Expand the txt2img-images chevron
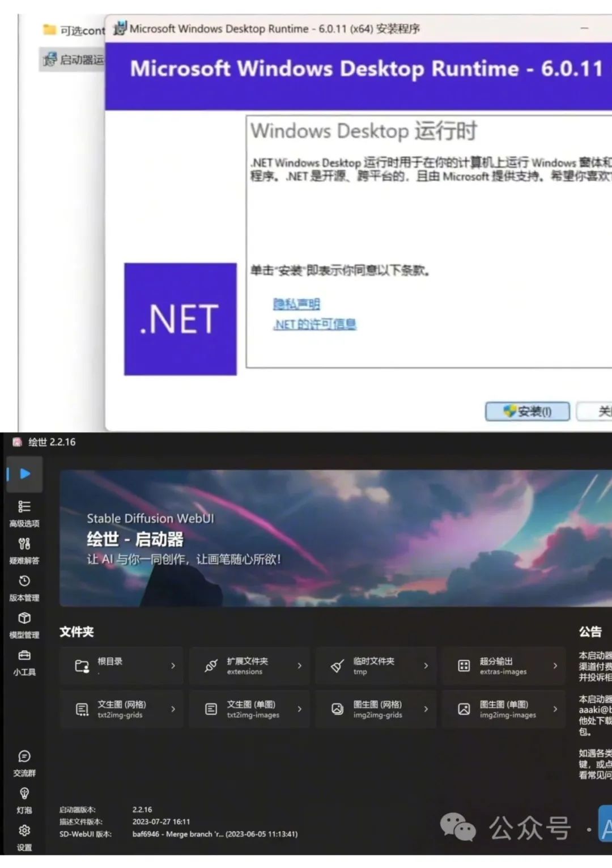 tap(299, 709)
